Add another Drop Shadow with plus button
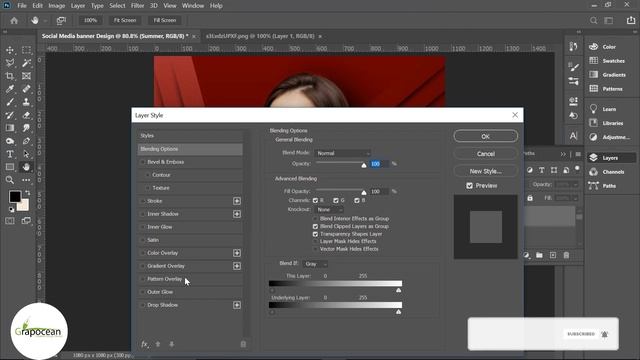 pyautogui.click(x=237, y=305)
